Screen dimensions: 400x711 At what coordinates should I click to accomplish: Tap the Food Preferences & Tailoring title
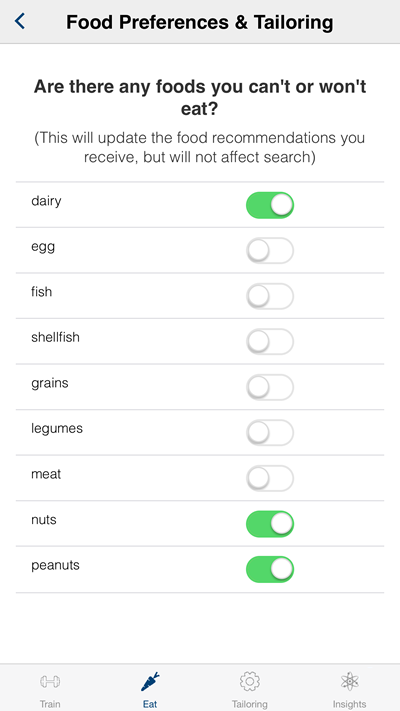(200, 22)
